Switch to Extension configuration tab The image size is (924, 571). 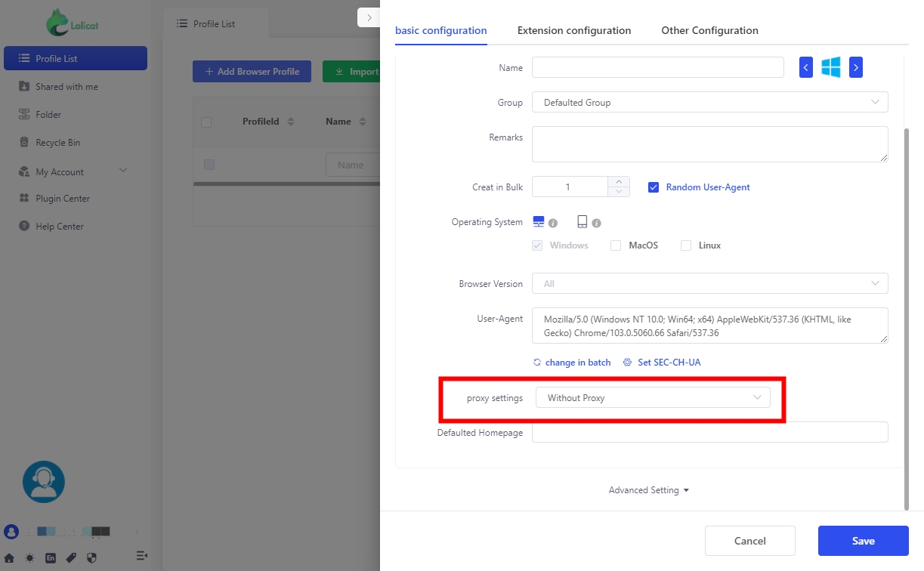[x=573, y=31]
